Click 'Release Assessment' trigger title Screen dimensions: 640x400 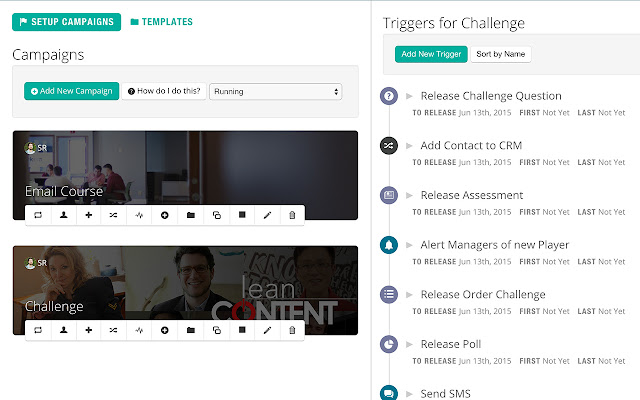(x=472, y=196)
